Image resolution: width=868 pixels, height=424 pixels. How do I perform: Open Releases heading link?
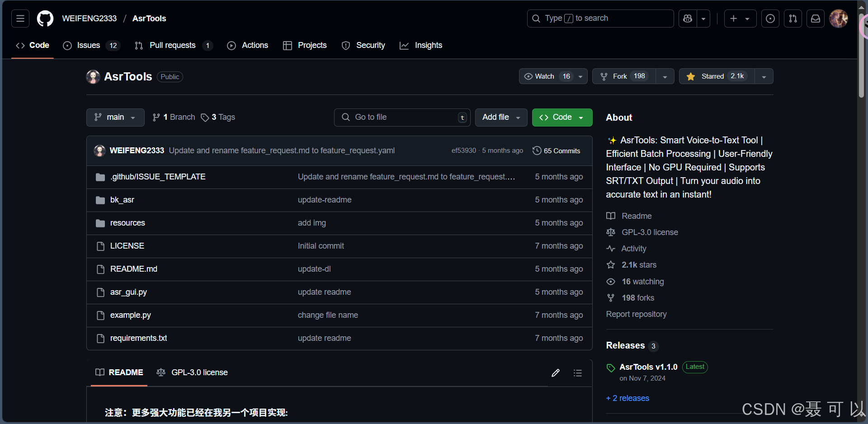[632, 345]
